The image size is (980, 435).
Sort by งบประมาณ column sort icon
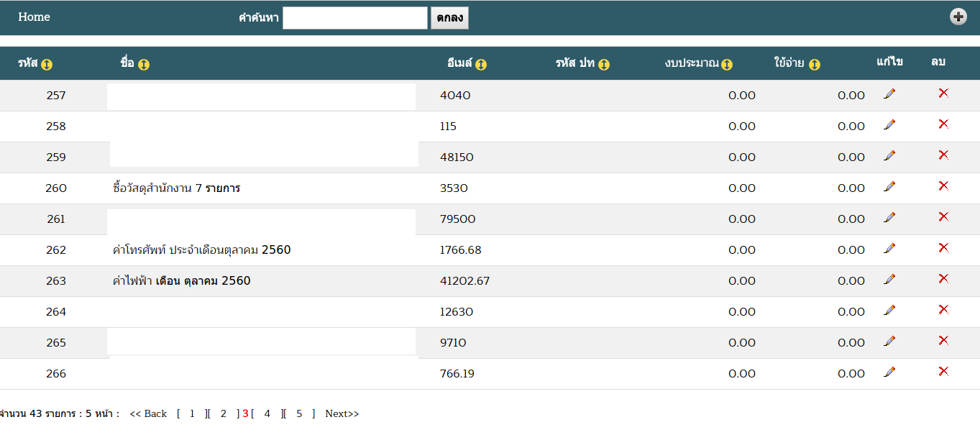[x=727, y=65]
